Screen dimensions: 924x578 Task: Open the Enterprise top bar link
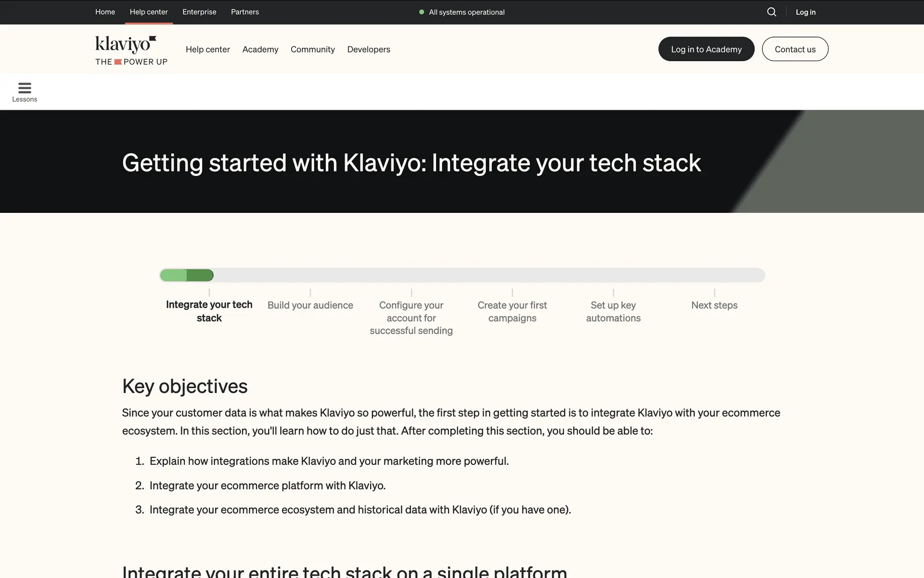(199, 12)
